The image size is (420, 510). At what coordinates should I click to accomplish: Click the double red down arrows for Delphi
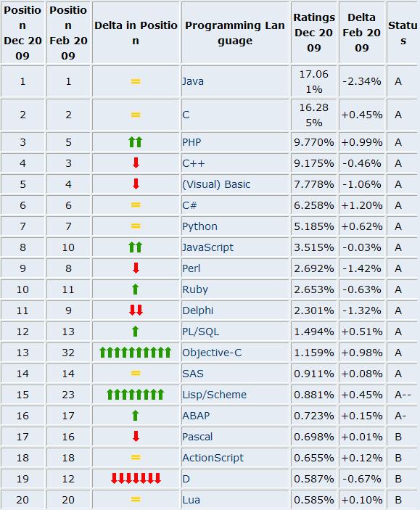pyautogui.click(x=136, y=310)
